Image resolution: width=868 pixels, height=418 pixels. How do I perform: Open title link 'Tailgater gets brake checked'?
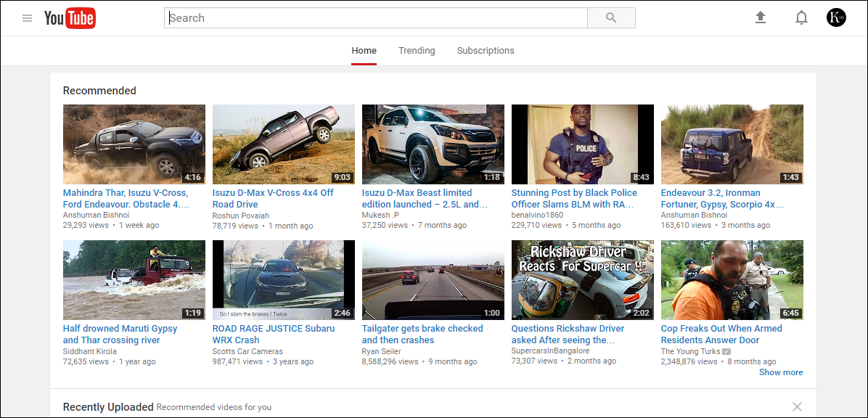click(422, 335)
